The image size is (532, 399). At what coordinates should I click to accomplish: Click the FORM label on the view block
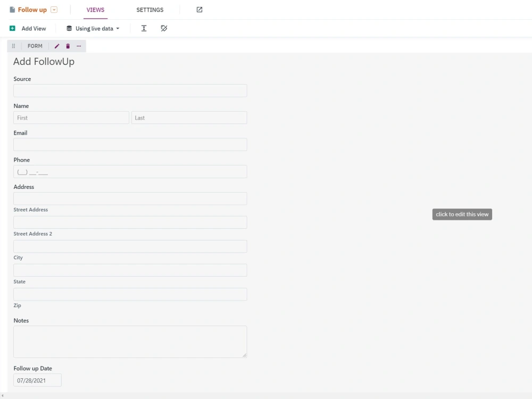35,46
